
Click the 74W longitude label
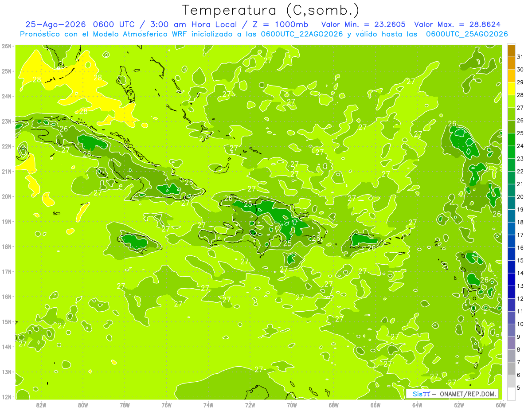208,405
